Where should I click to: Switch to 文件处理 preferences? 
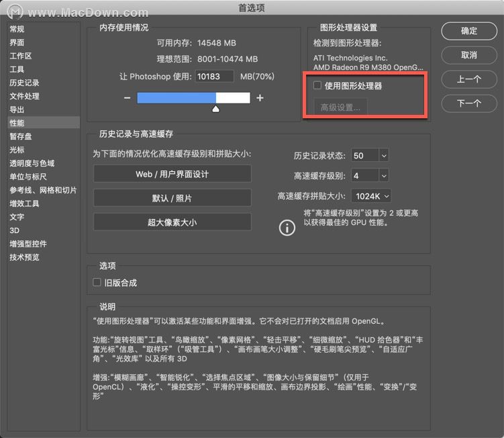click(24, 96)
